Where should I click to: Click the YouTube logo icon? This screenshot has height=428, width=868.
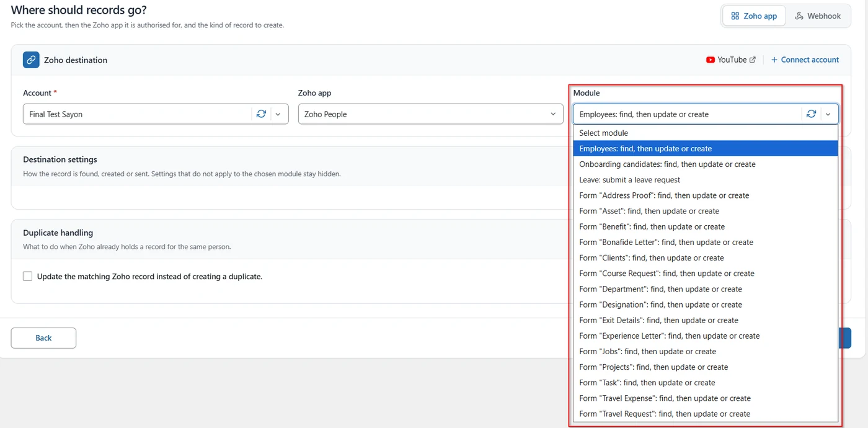(711, 60)
